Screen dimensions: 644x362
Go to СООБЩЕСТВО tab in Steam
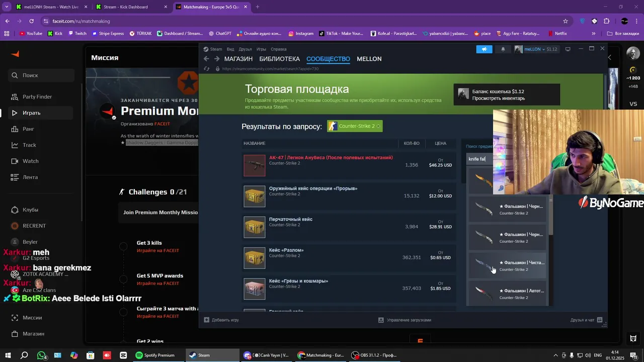tap(328, 59)
